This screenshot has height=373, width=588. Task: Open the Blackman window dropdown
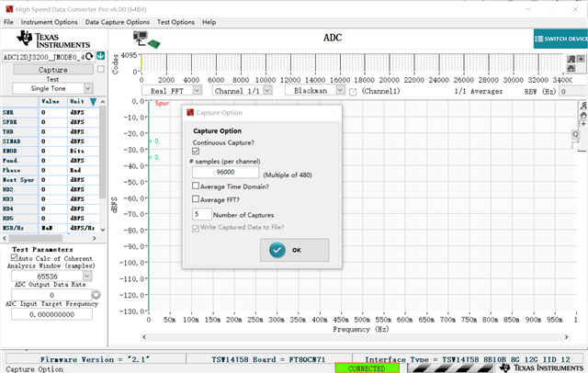(340, 90)
